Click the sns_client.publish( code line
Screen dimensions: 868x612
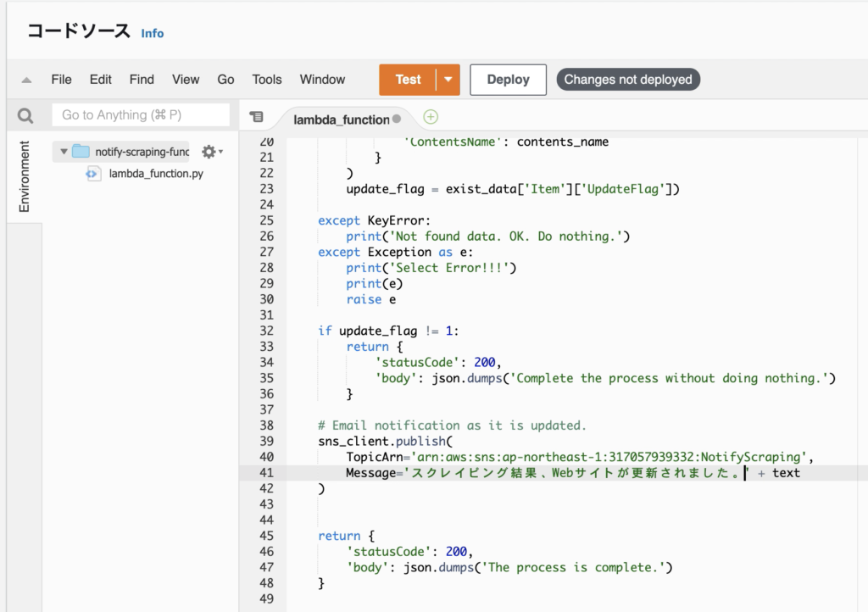tap(386, 442)
